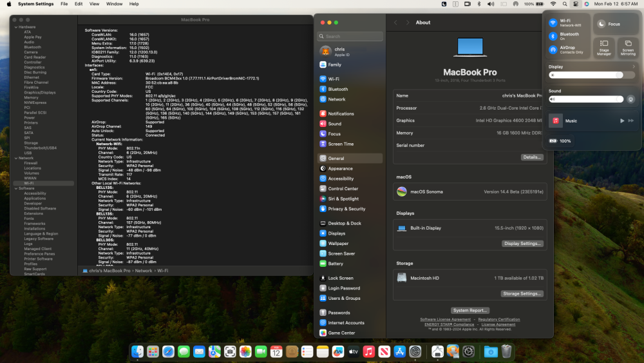Open Regulatory Certification link
Image resolution: width=644 pixels, height=363 pixels.
point(498,319)
